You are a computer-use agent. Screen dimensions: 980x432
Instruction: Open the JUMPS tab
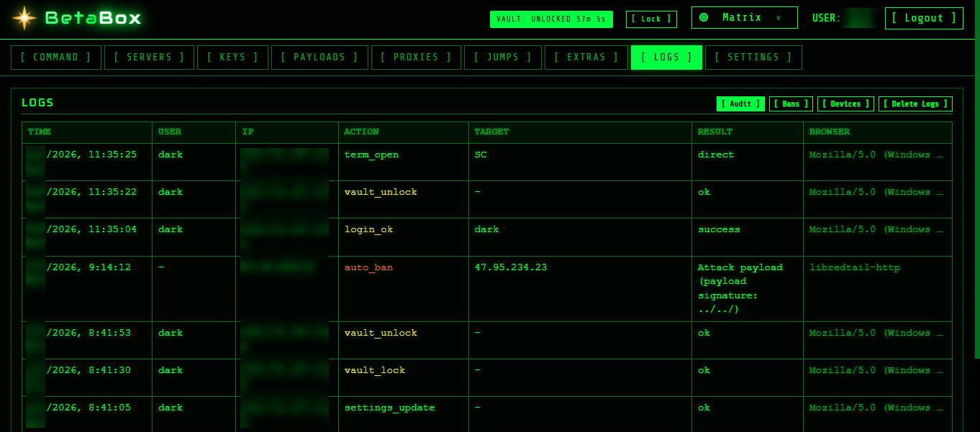[503, 58]
